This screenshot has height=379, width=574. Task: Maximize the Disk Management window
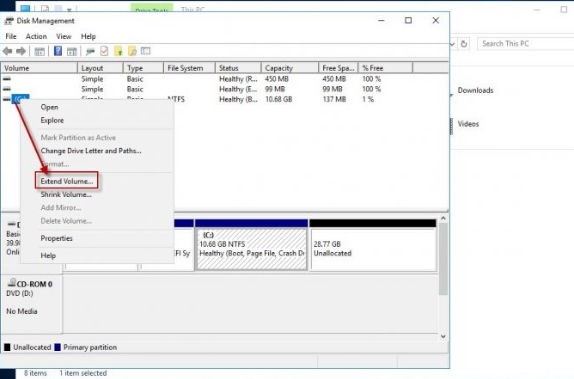pos(408,21)
